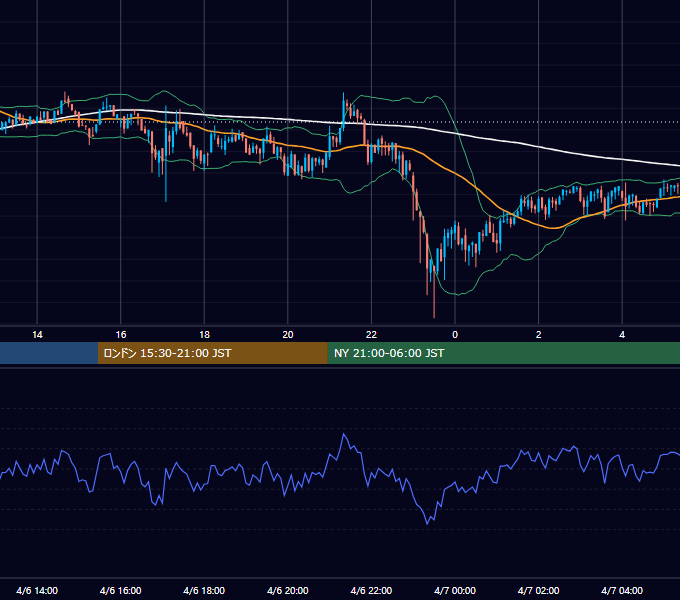Click the blue session bar left of ロンドン
Screen dimensions: 680x600
[x=49, y=353]
